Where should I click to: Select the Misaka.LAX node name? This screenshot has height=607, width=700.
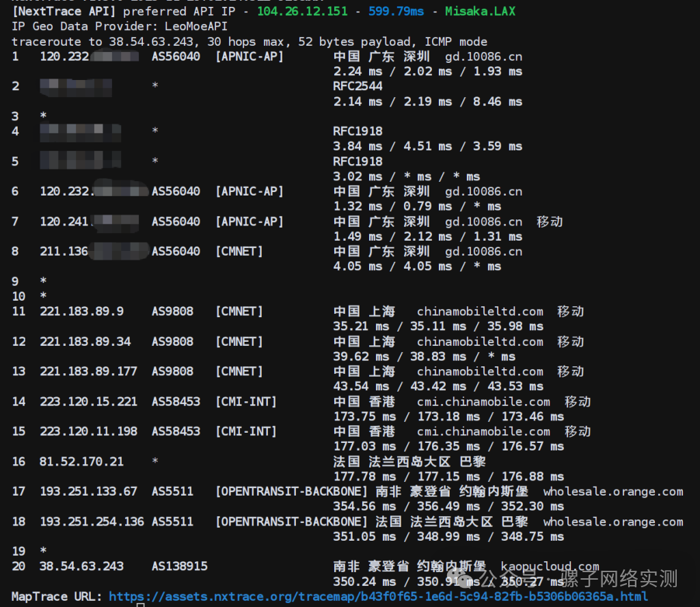pos(480,12)
